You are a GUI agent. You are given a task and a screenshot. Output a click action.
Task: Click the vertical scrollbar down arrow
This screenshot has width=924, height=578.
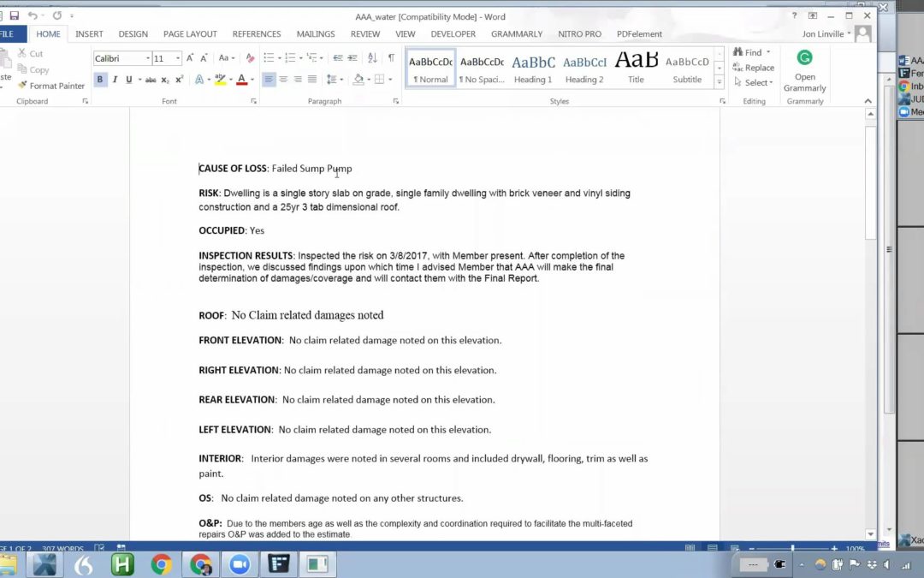point(871,533)
